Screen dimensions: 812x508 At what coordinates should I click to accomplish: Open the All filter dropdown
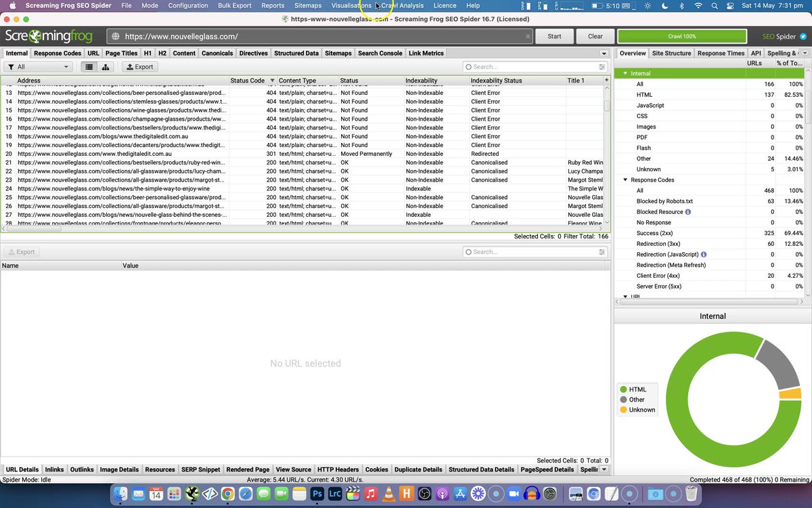[39, 66]
